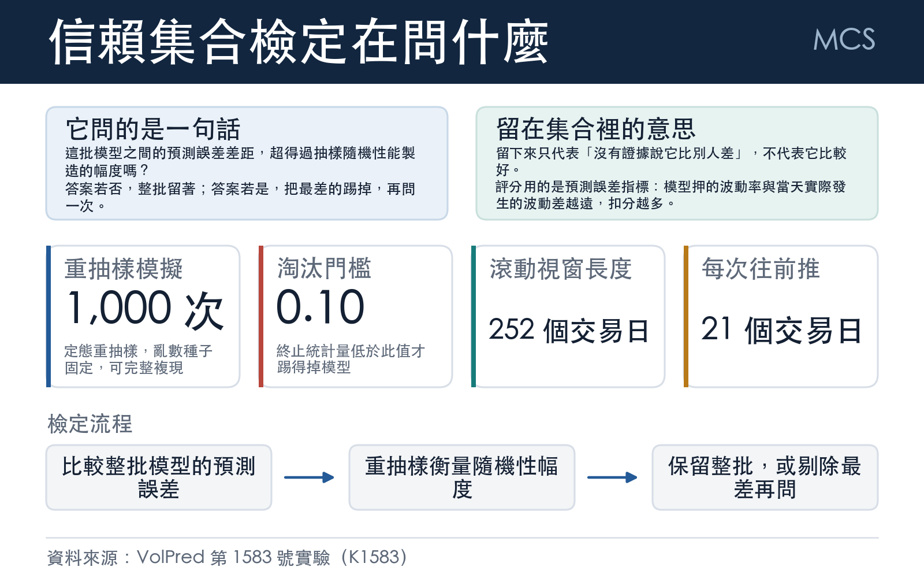Click the sentence starting 評分用的是預測誤差指標
This screenshot has height=578, width=924.
point(671,195)
